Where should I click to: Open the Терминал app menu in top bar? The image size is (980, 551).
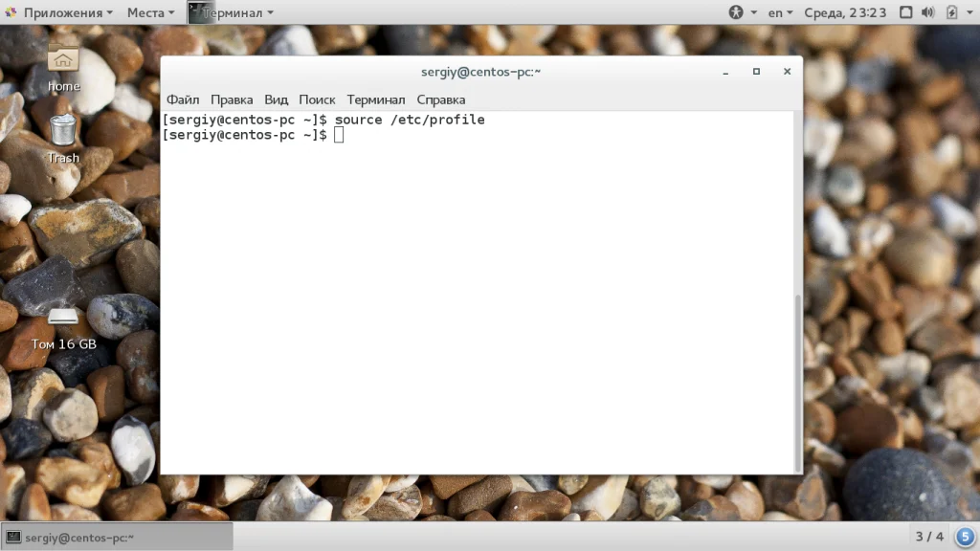coord(232,12)
